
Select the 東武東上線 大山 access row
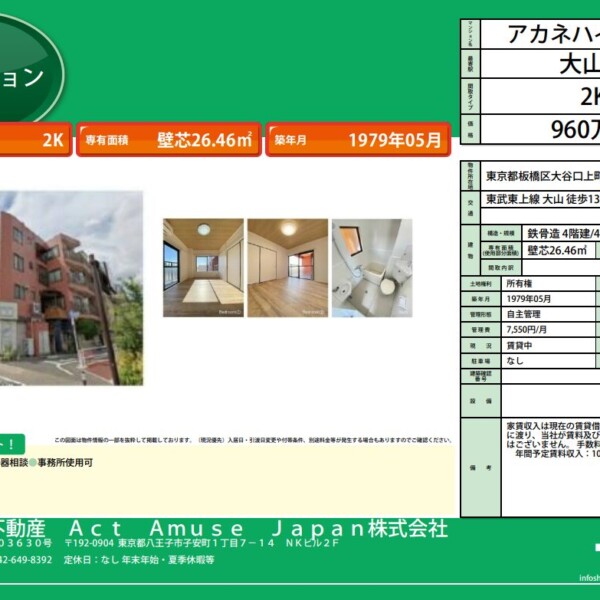(543, 199)
